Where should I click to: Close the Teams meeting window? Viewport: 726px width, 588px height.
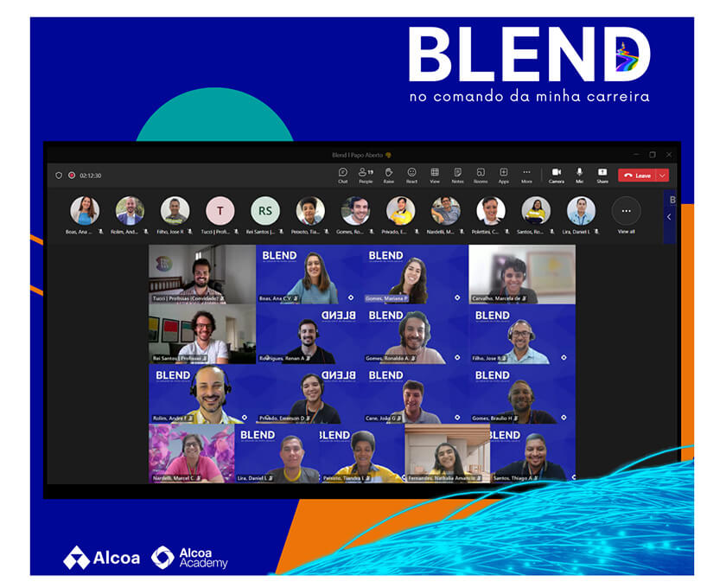click(669, 155)
